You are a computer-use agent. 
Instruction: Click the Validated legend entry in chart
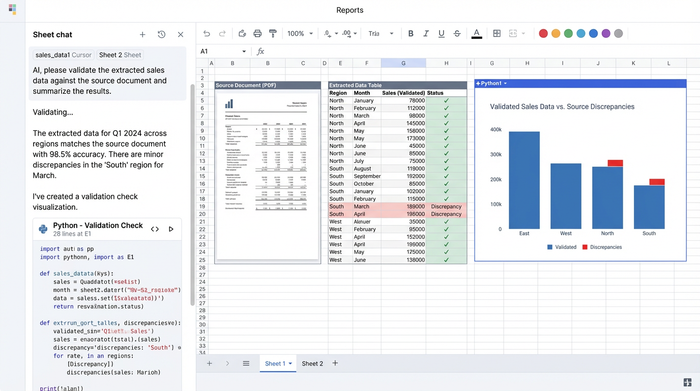[562, 247]
